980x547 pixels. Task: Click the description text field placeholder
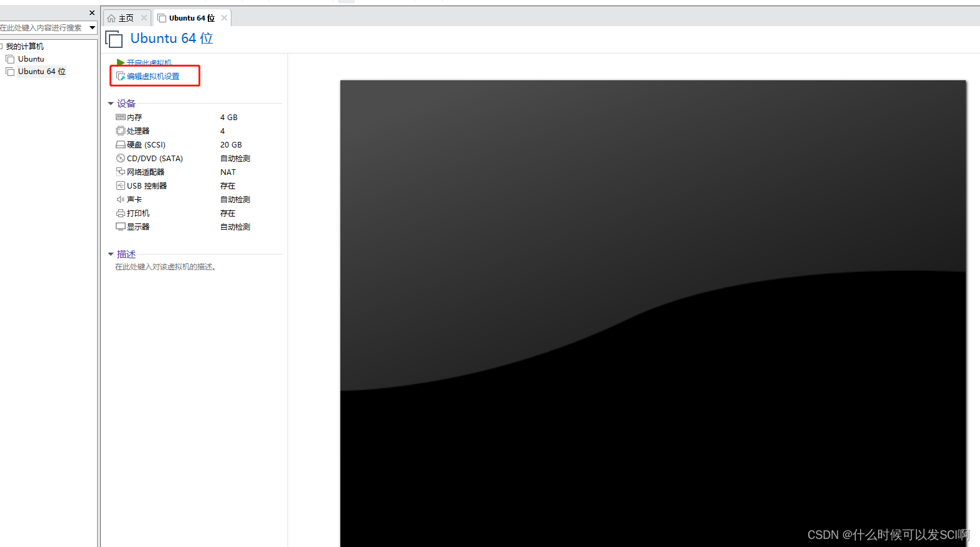click(x=166, y=266)
